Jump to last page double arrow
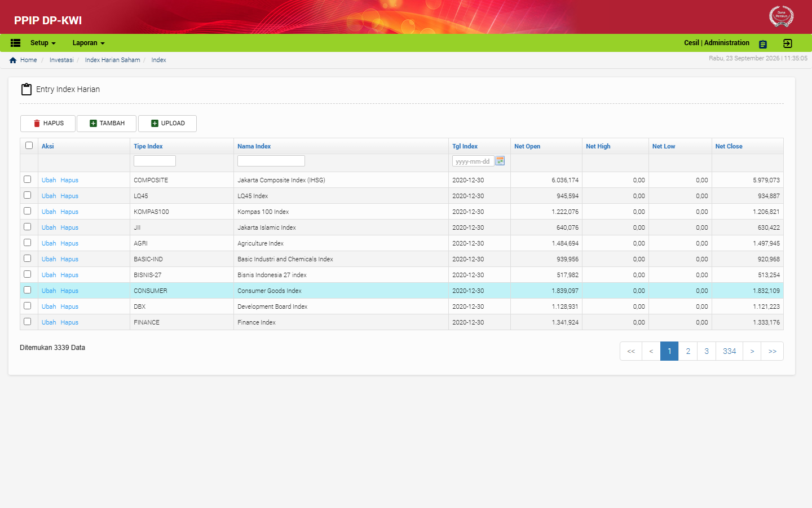The image size is (812, 508). (x=773, y=351)
